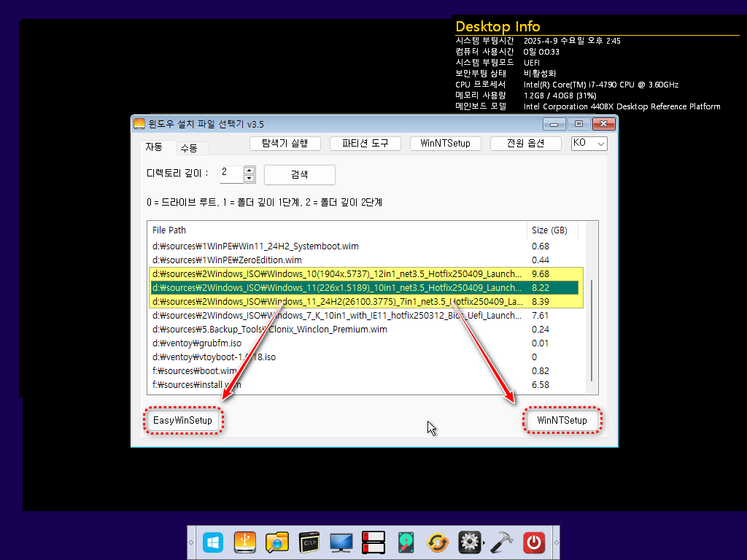Launch the command prompt icon in dock
Viewport: 747px width, 560px height.
click(x=309, y=542)
